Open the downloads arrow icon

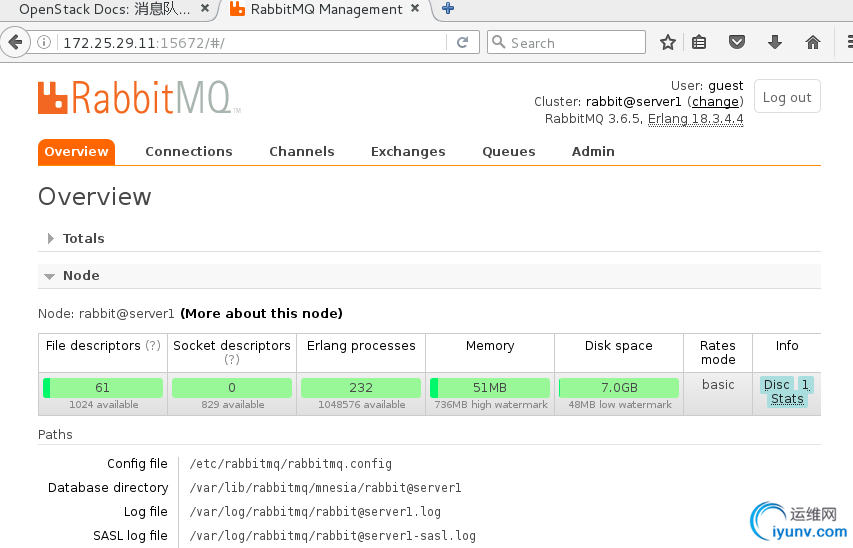coord(775,42)
